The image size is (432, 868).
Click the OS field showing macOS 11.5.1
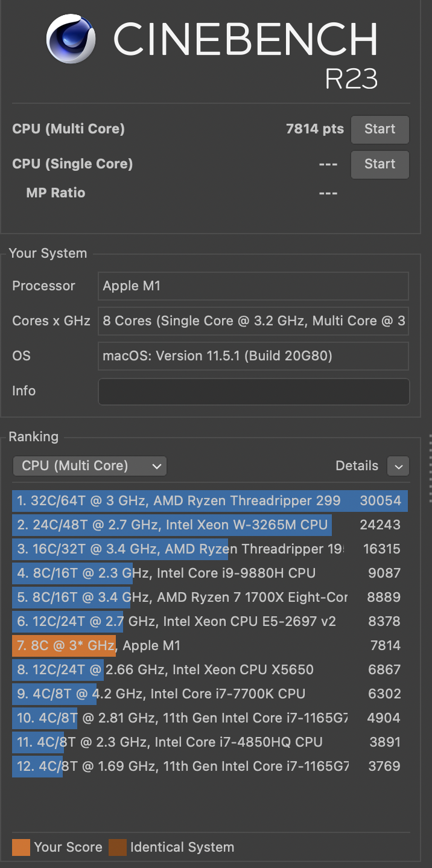point(253,356)
